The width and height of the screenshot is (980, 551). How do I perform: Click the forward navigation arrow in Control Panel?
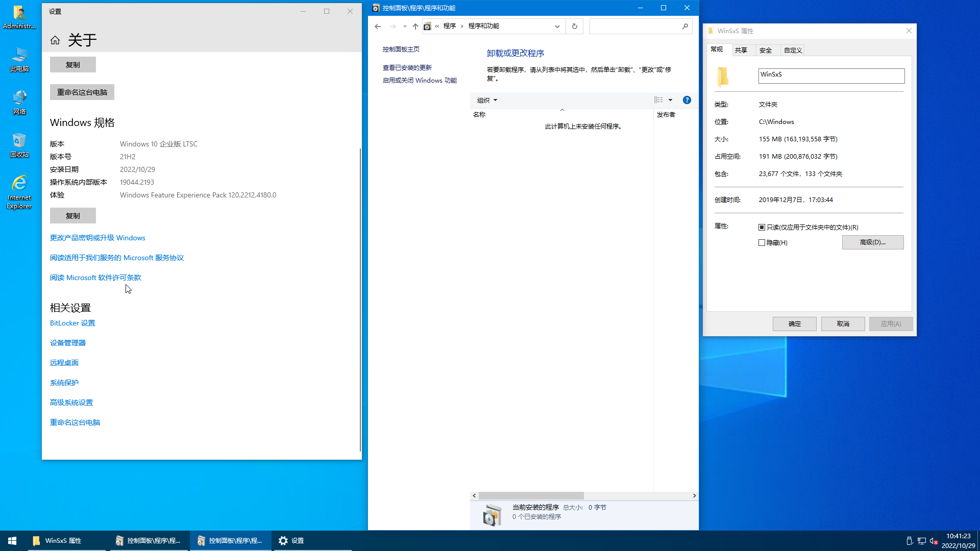point(393,26)
